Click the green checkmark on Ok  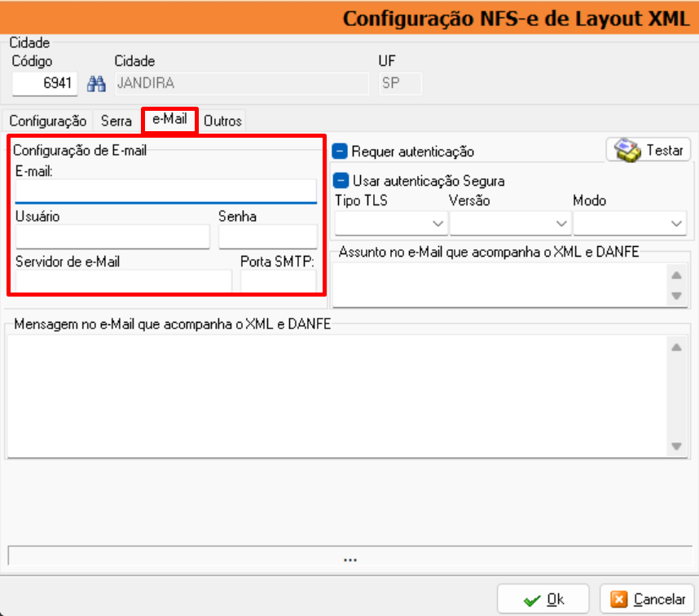[532, 601]
